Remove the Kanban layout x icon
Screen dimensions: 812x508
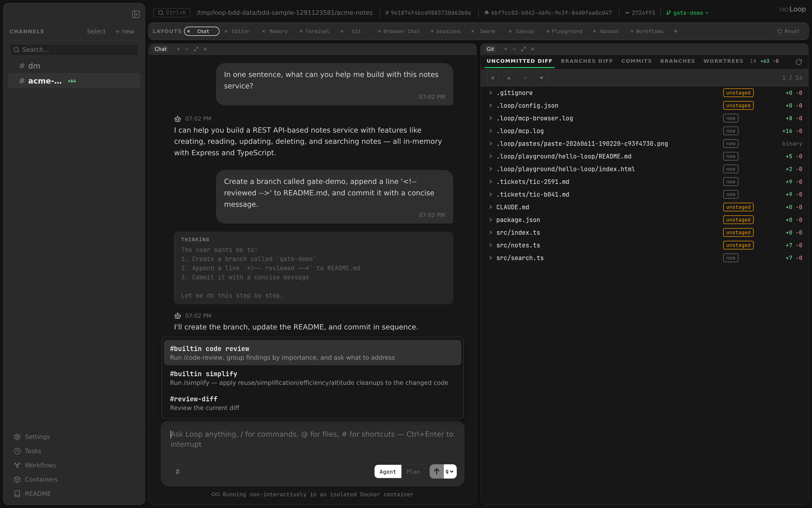pos(595,31)
